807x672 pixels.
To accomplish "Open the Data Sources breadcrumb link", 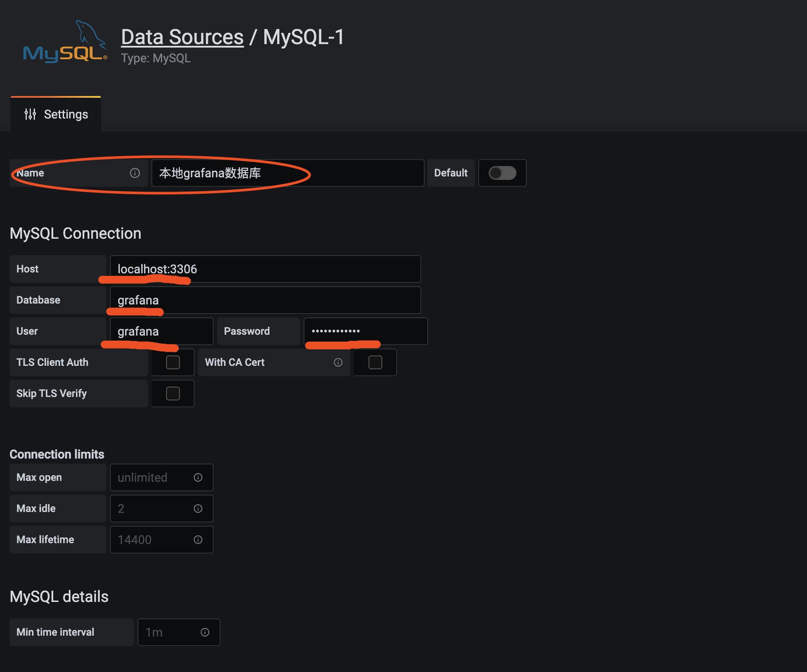I will click(182, 37).
